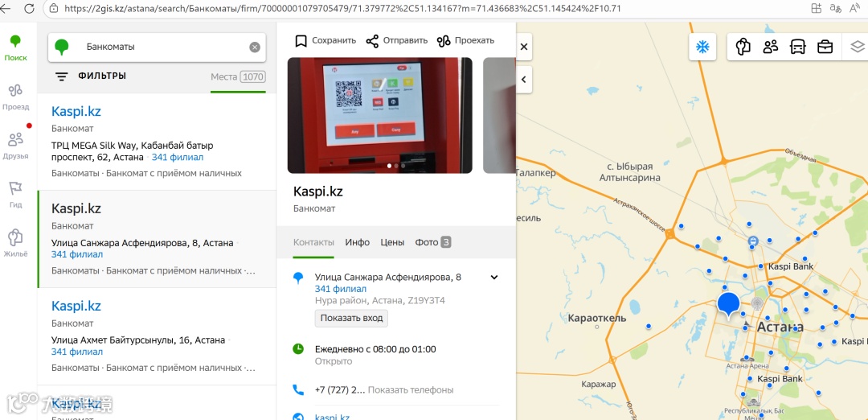Viewport: 868px width, 420px height.
Task: Open the Жильё housing section
Action: pyautogui.click(x=15, y=244)
